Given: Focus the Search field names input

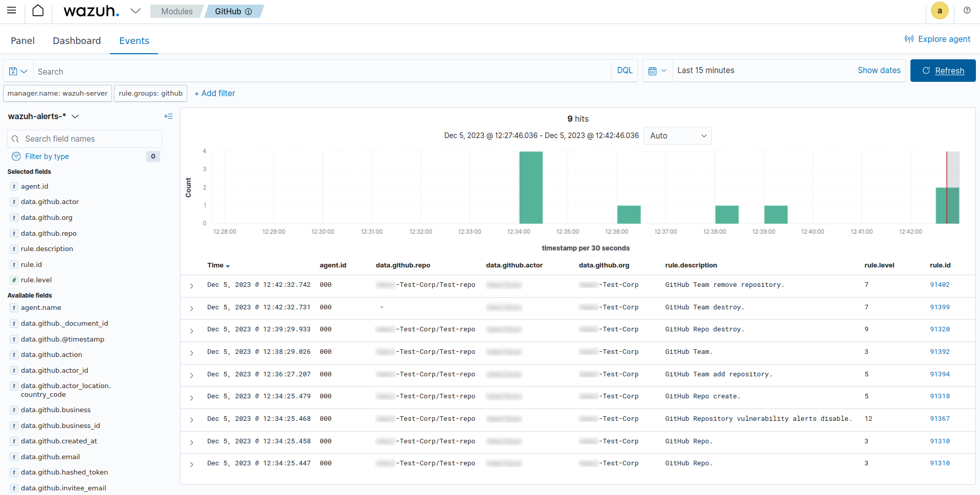Looking at the screenshot, I should pyautogui.click(x=85, y=139).
